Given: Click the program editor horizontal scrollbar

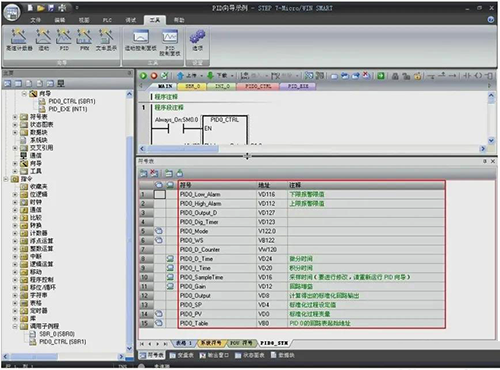Looking at the screenshot, I should click(x=313, y=149).
